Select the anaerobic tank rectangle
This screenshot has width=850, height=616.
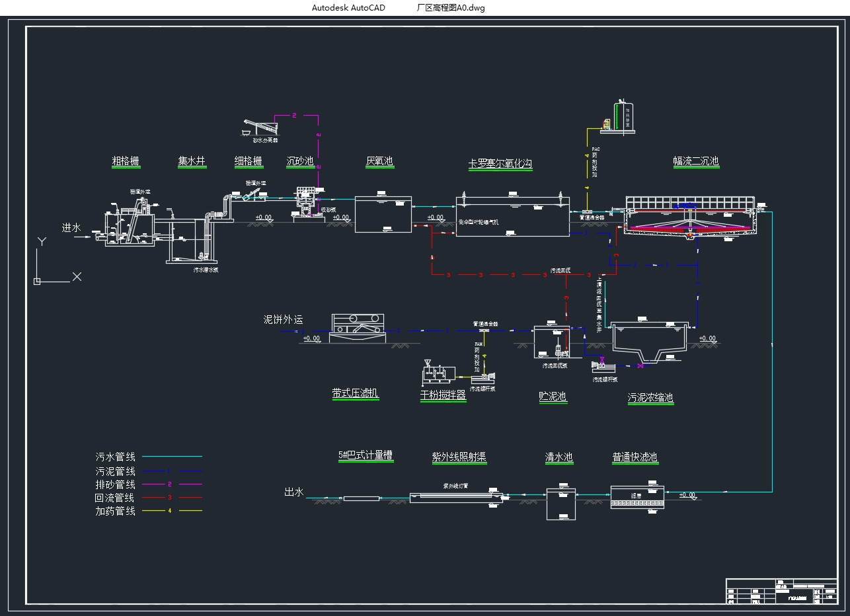(383, 214)
